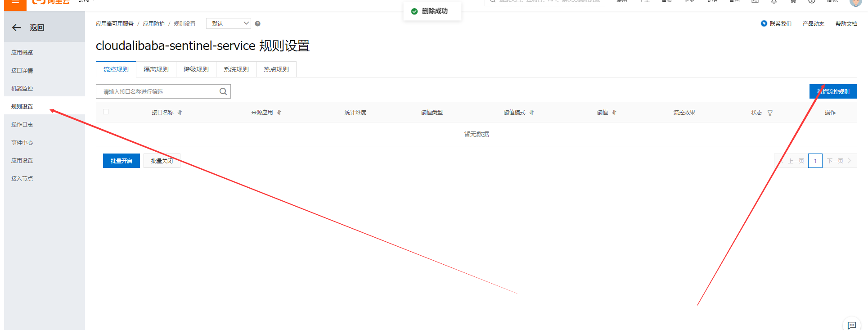Sort by 阈值模式 column sort icon
The image size is (868, 330).
point(532,113)
